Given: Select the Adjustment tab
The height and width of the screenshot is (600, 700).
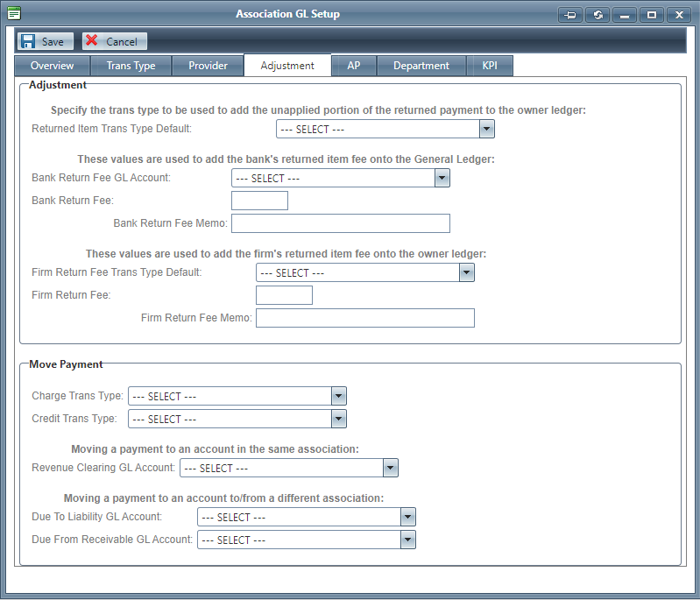Looking at the screenshot, I should pyautogui.click(x=287, y=66).
